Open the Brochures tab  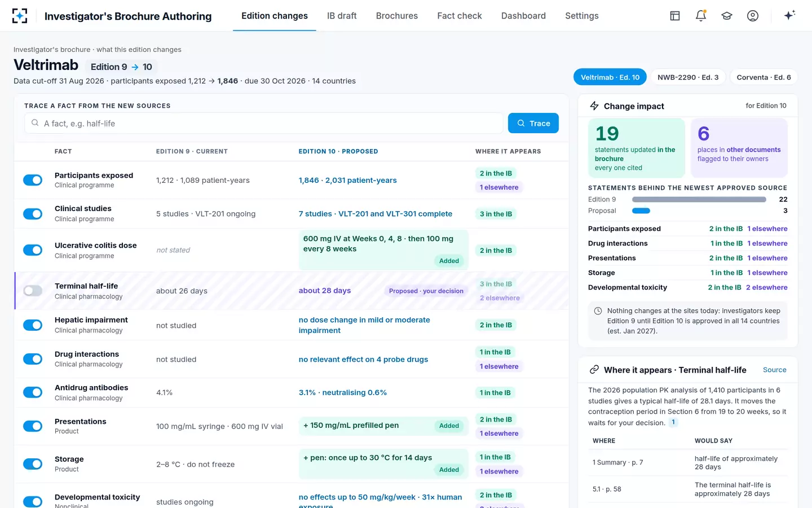click(397, 16)
